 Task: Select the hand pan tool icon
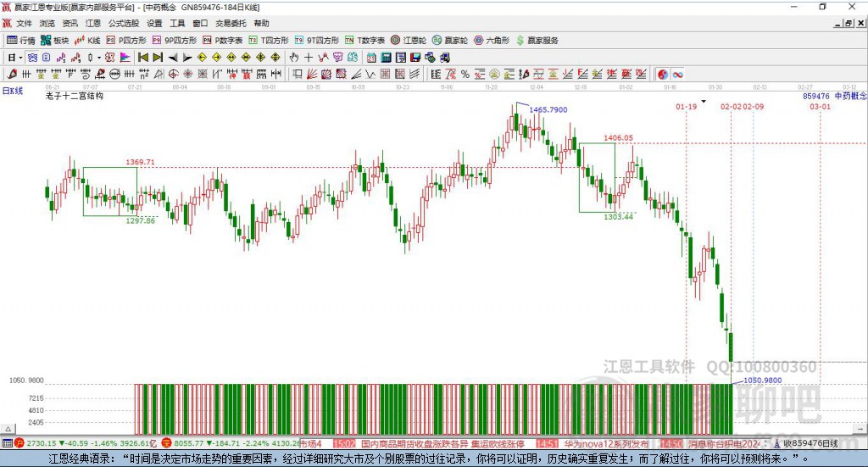point(294,58)
